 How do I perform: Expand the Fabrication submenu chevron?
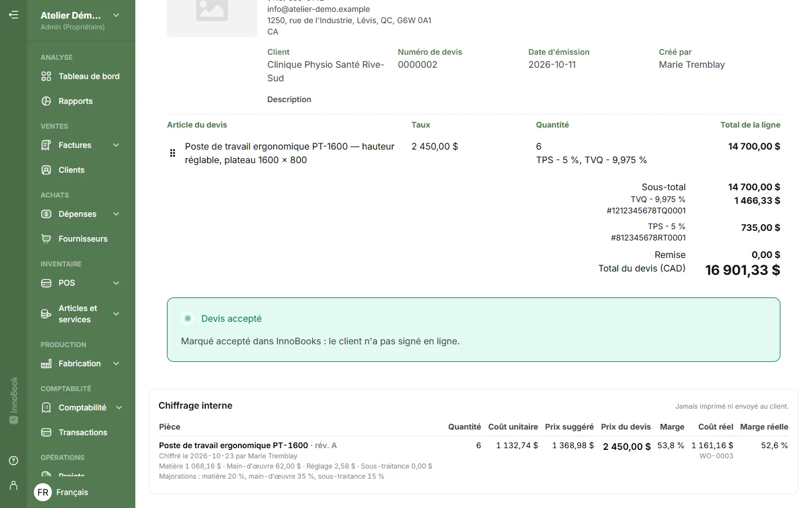coord(116,364)
